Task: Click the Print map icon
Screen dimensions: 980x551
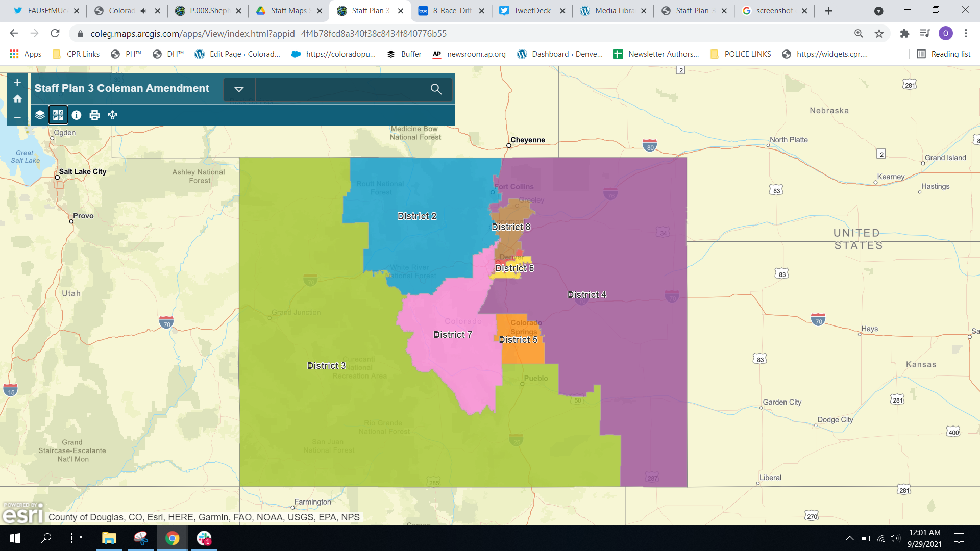Action: tap(94, 115)
